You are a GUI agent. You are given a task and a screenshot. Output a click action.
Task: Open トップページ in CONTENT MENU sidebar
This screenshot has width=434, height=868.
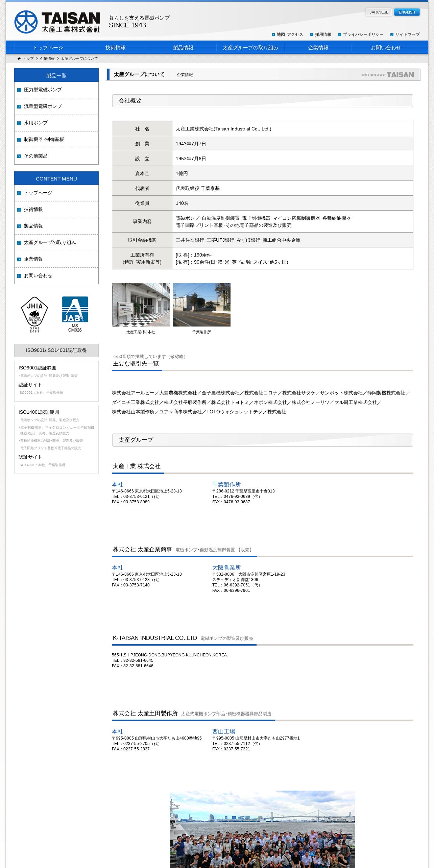click(x=56, y=193)
